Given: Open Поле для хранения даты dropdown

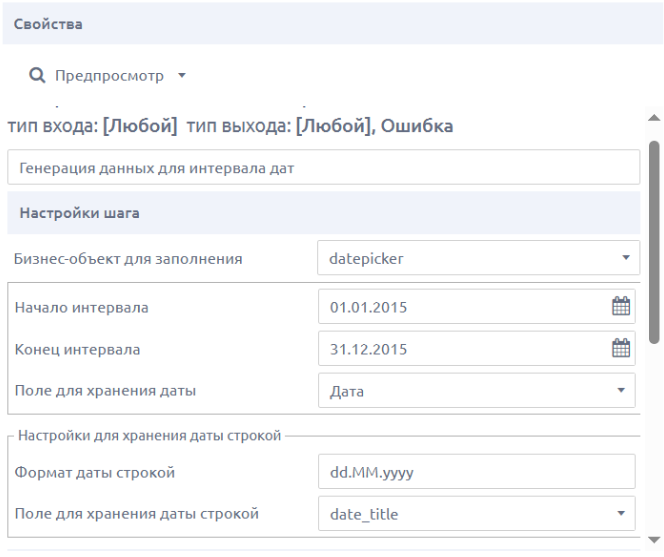Looking at the screenshot, I should pos(477,391).
